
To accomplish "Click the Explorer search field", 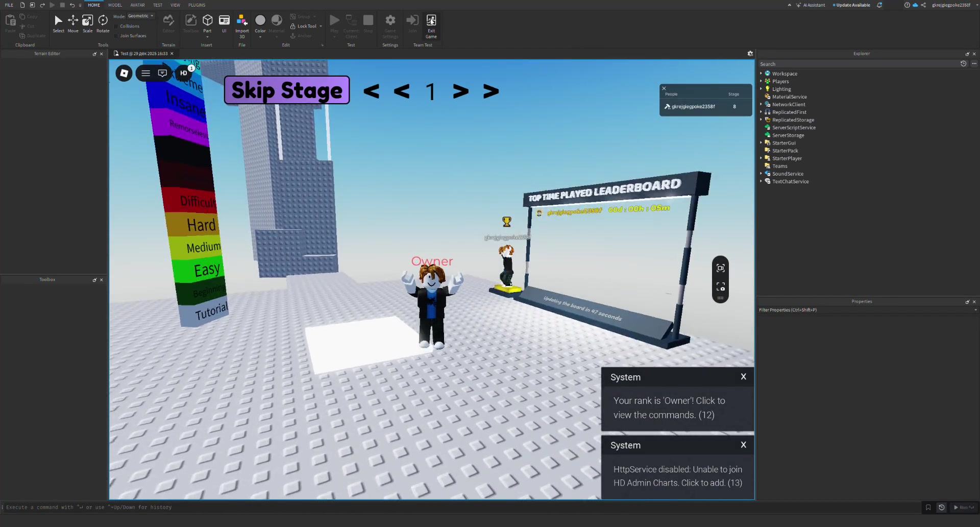I will (857, 64).
